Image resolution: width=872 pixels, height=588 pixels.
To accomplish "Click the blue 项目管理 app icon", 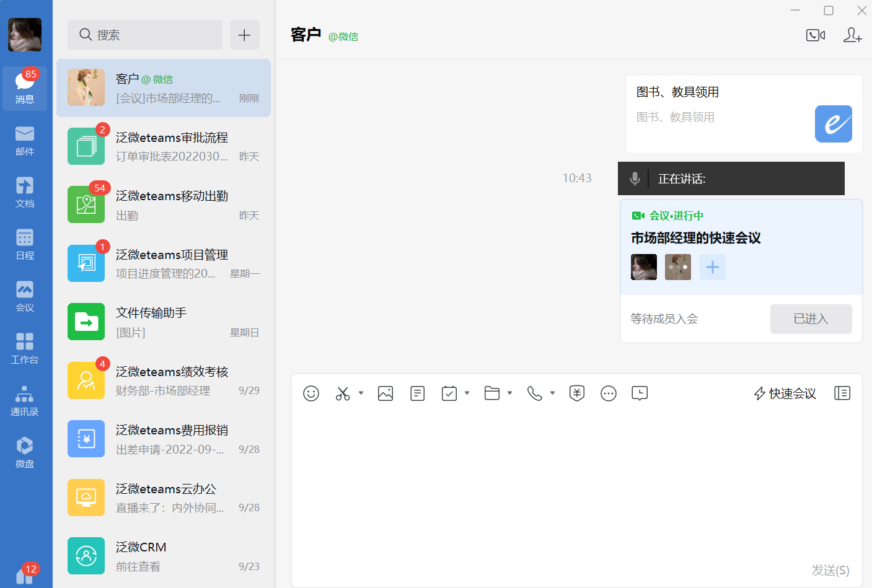I will (86, 263).
